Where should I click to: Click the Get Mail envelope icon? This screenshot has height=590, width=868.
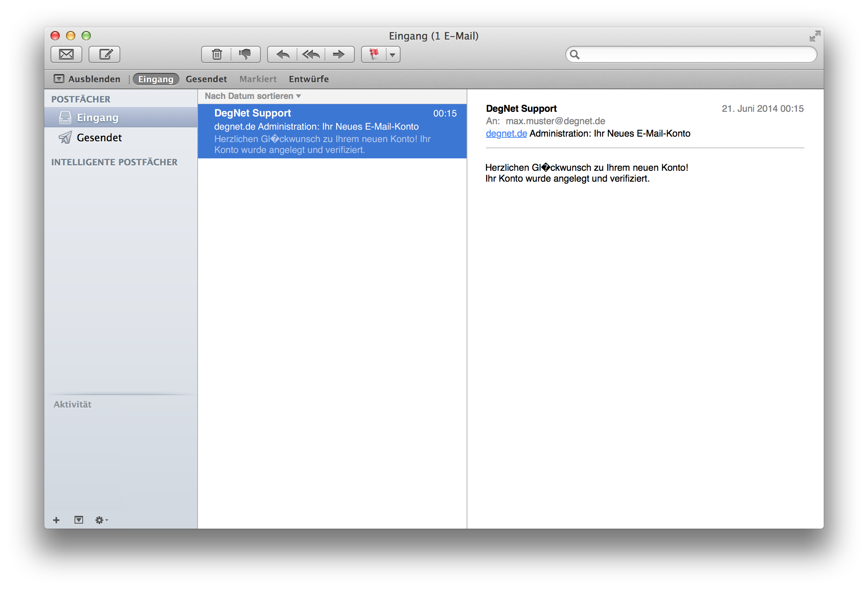click(x=66, y=54)
